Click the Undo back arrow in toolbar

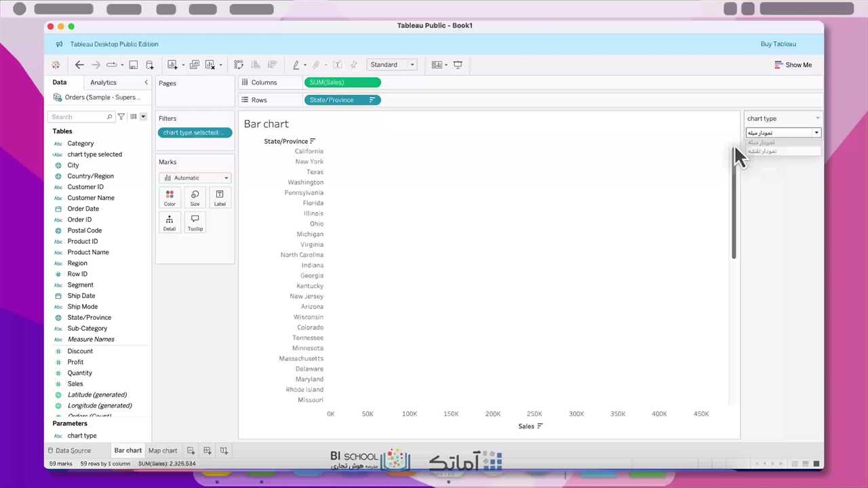79,65
